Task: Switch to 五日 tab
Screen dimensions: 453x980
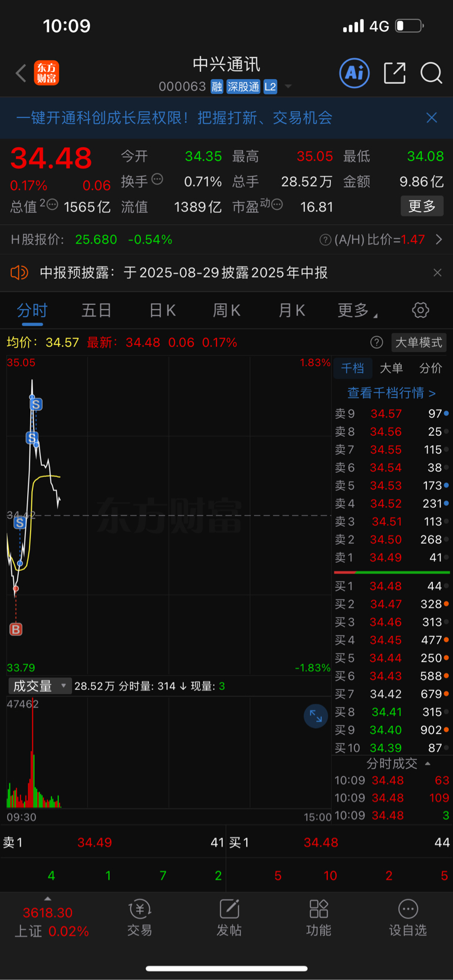Action: point(96,310)
